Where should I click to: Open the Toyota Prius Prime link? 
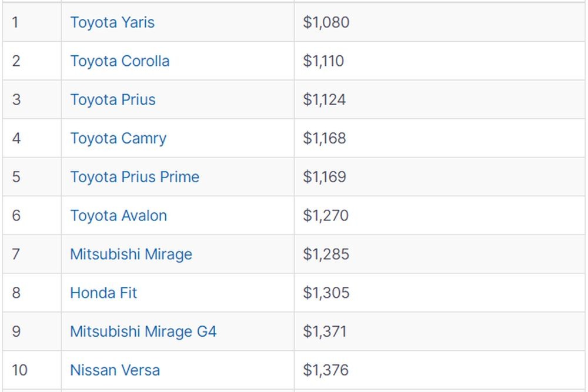[135, 177]
